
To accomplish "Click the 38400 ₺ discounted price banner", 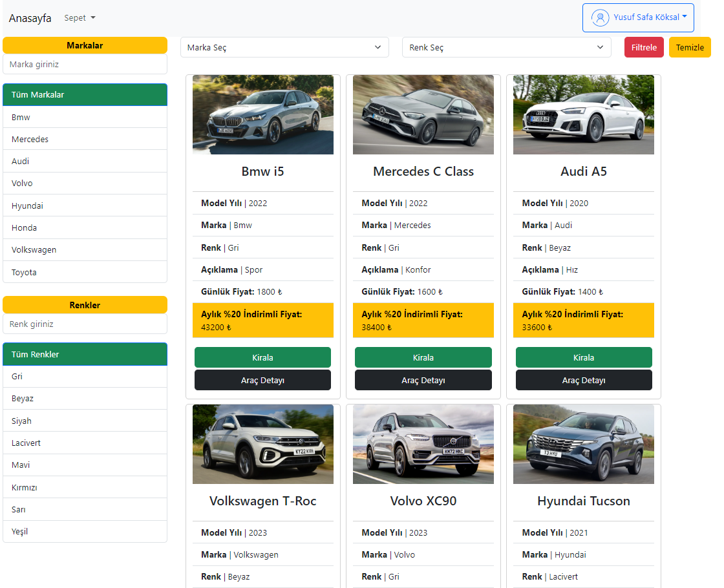I will pos(423,320).
